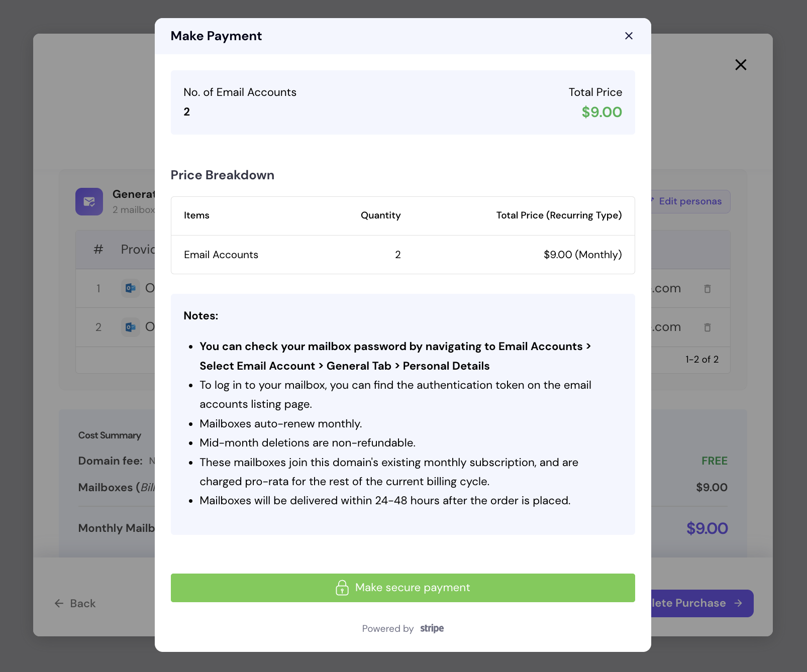Click the green $9.00 total price
807x672 pixels.
pos(602,112)
